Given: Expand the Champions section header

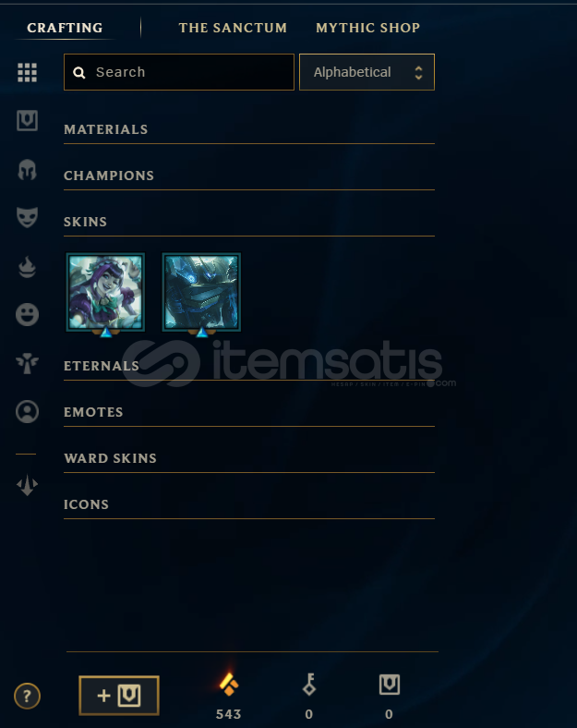Looking at the screenshot, I should coord(249,176).
